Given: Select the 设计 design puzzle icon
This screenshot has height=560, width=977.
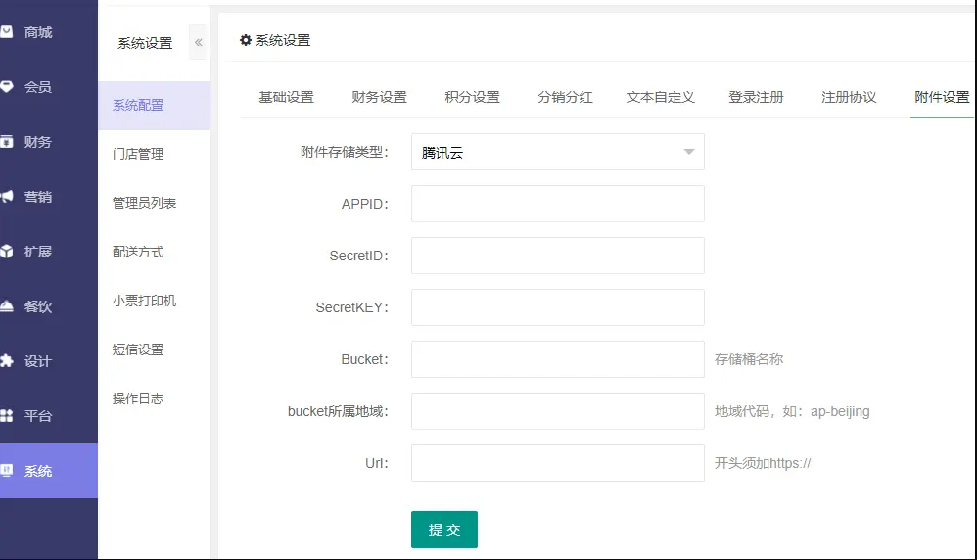Looking at the screenshot, I should coord(6,360).
